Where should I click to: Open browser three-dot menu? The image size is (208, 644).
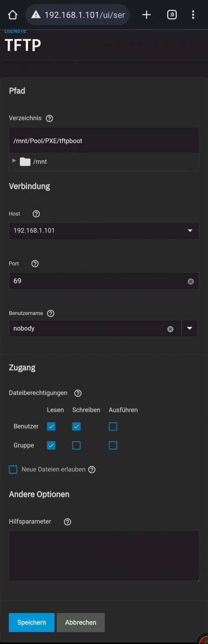pyautogui.click(x=193, y=15)
